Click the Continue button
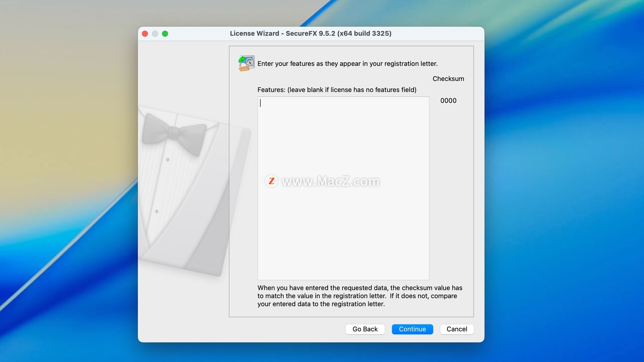The width and height of the screenshot is (644, 362). [412, 329]
